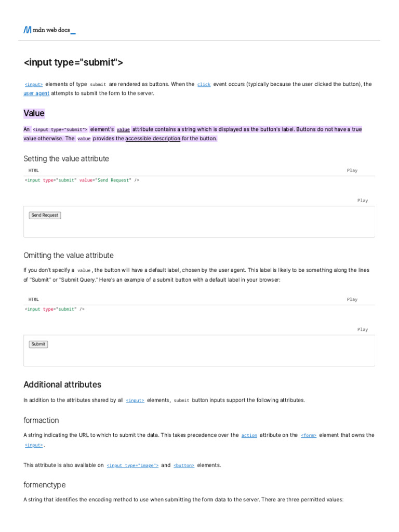Follow the 'action' attribute link

249,435
